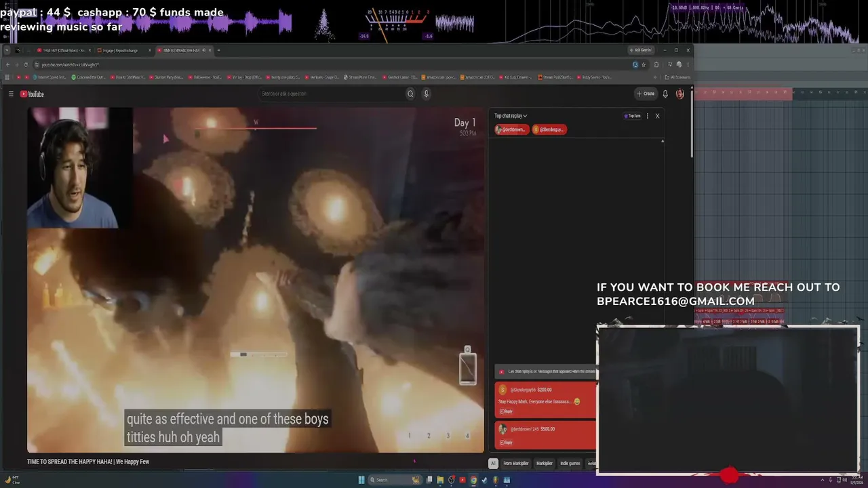Click the browser back arrow
Viewport: 868px width, 488px height.
pyautogui.click(x=7, y=64)
